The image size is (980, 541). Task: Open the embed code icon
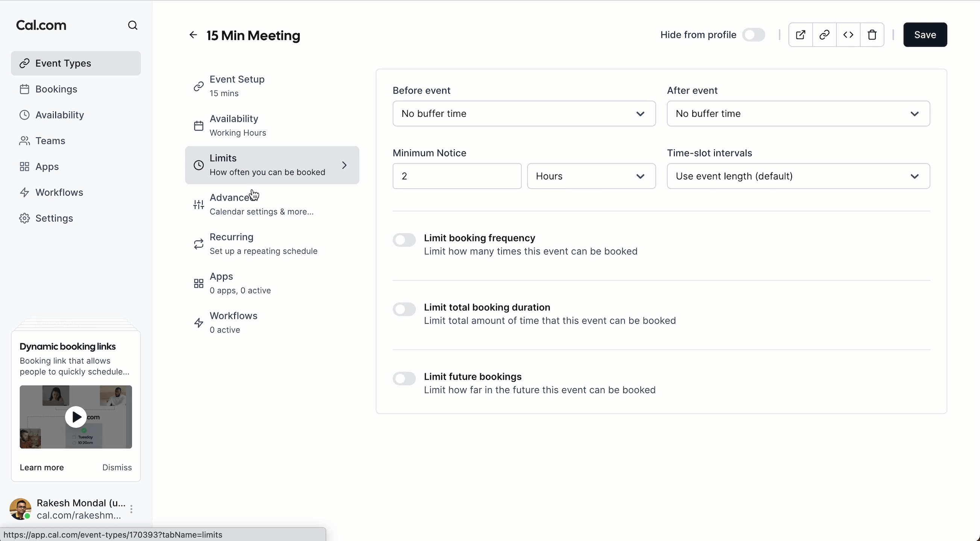(848, 35)
